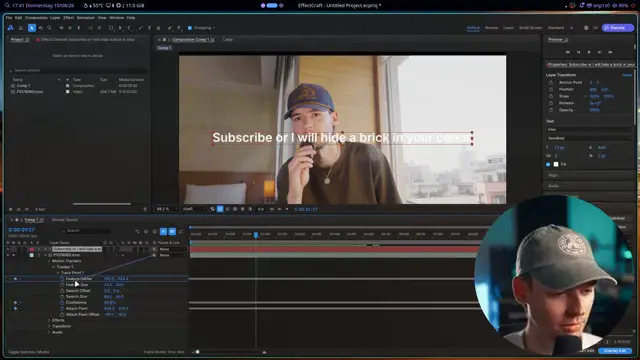Open the Effect menu

(69, 18)
